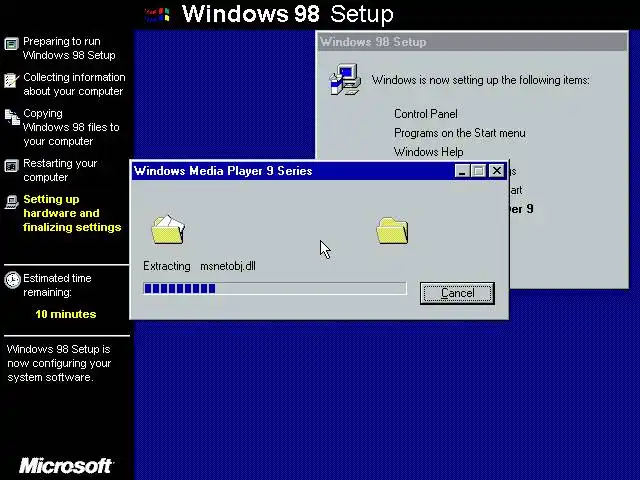Click Setting up hardware and finalizing settings text
This screenshot has height=480, width=640.
click(x=72, y=213)
